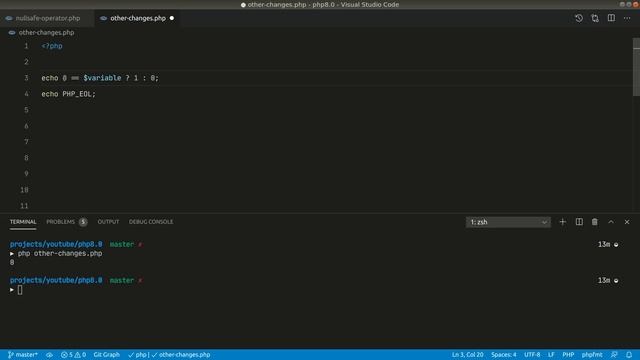Place cursor on line 1 php tag

coord(52,46)
